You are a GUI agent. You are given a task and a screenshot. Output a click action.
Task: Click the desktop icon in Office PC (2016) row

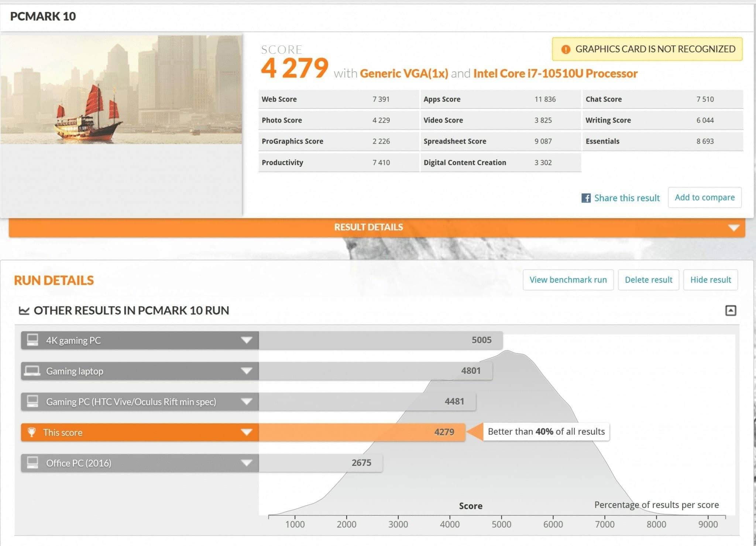pos(32,462)
